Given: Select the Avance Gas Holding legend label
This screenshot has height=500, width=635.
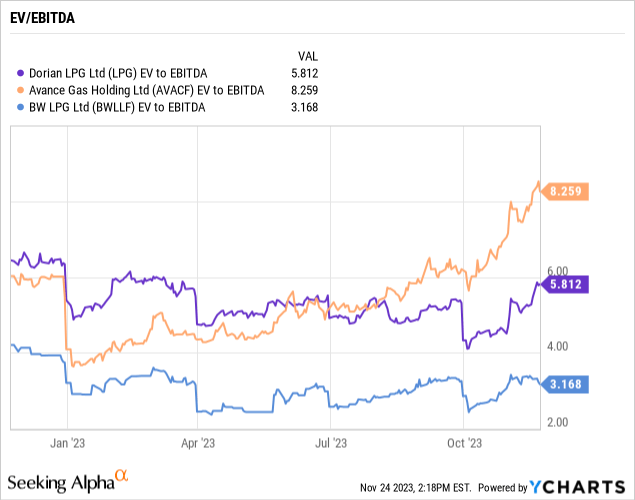Looking at the screenshot, I should (x=147, y=91).
